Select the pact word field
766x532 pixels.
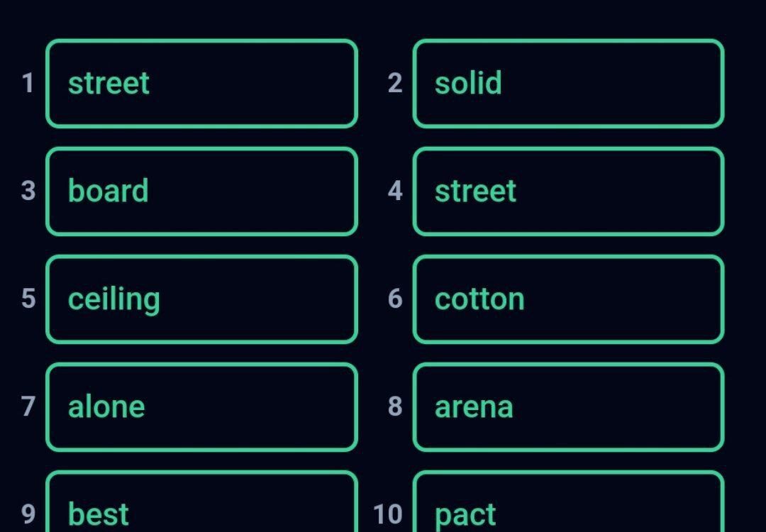tap(568, 501)
